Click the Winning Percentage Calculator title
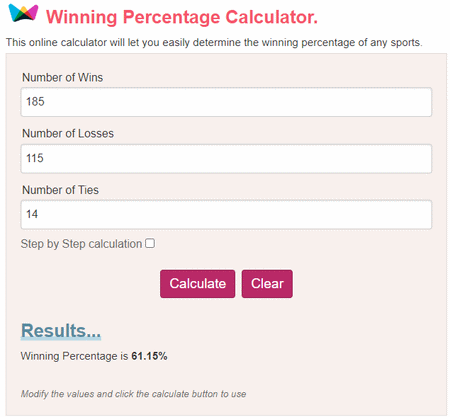The height and width of the screenshot is (417, 450). coord(182,17)
